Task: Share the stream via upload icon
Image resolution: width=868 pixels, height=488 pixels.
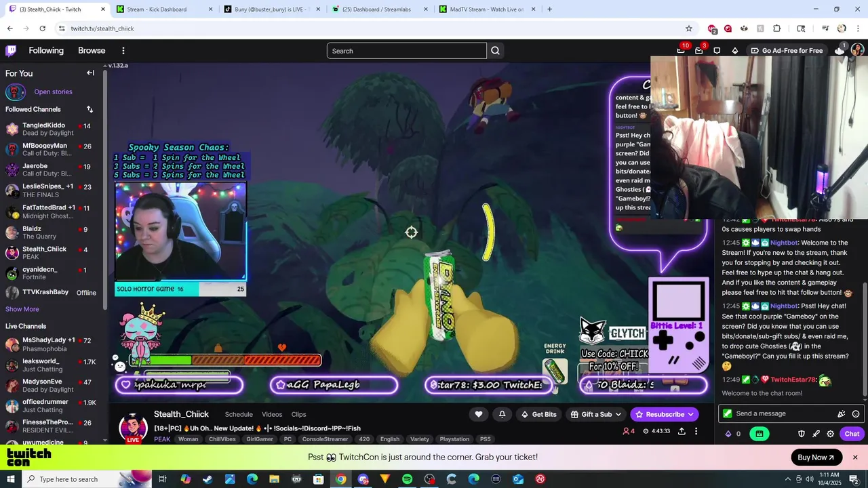Action: point(682,431)
